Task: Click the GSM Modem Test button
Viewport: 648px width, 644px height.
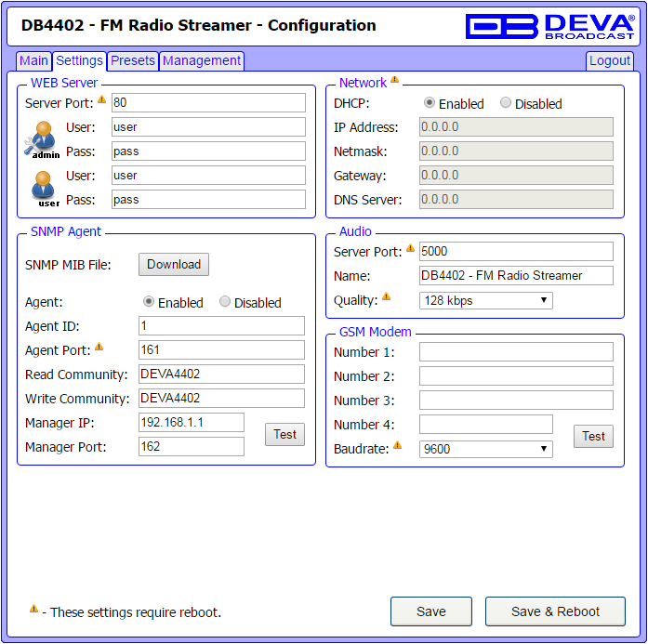Action: 593,436
